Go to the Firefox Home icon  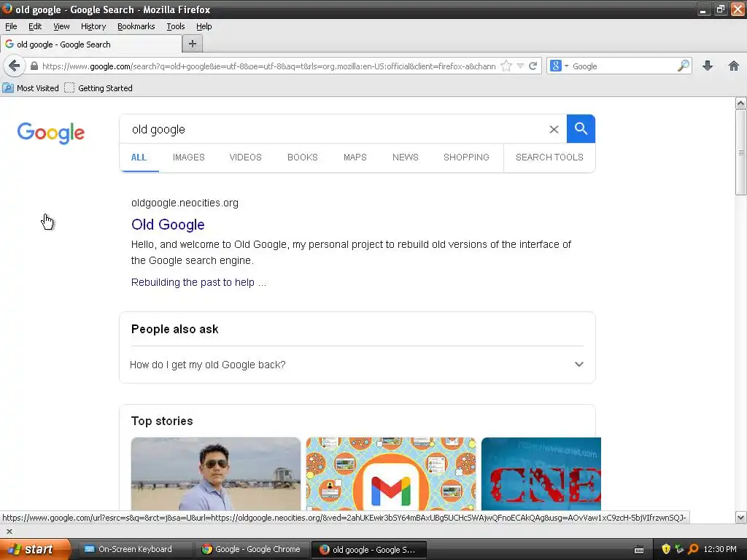pyautogui.click(x=734, y=66)
